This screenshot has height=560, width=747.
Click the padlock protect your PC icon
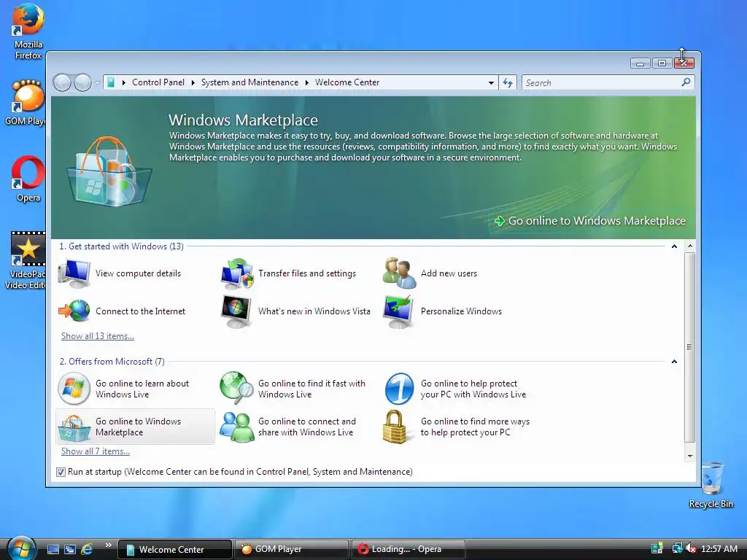(x=395, y=427)
